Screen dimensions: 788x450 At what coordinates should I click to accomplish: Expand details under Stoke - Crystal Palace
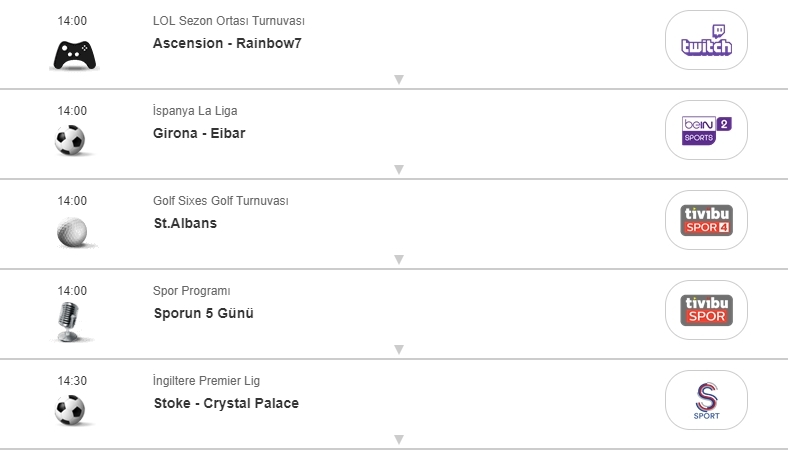click(398, 439)
